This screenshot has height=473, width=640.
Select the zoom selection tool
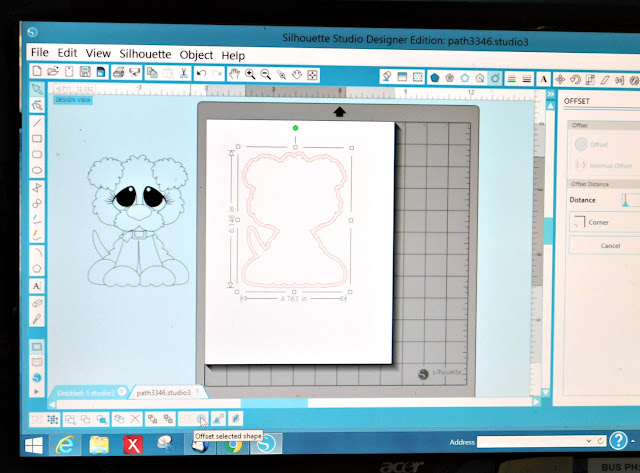pyautogui.click(x=281, y=75)
